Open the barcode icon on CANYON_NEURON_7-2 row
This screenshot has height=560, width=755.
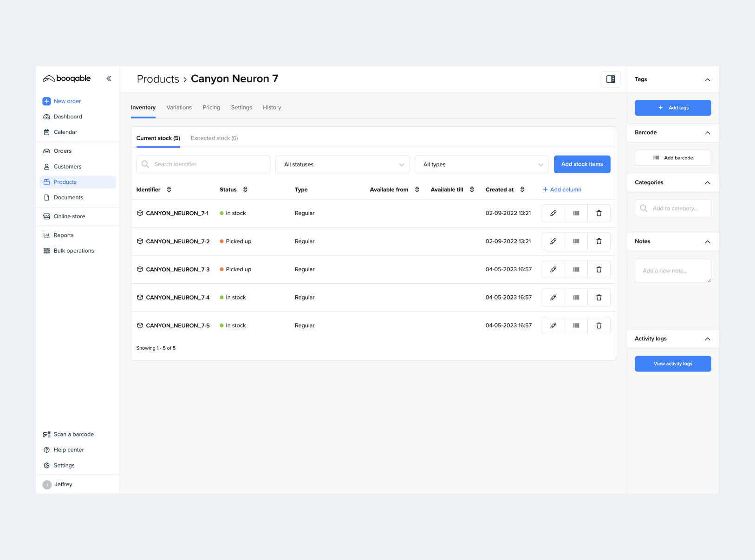coord(576,241)
